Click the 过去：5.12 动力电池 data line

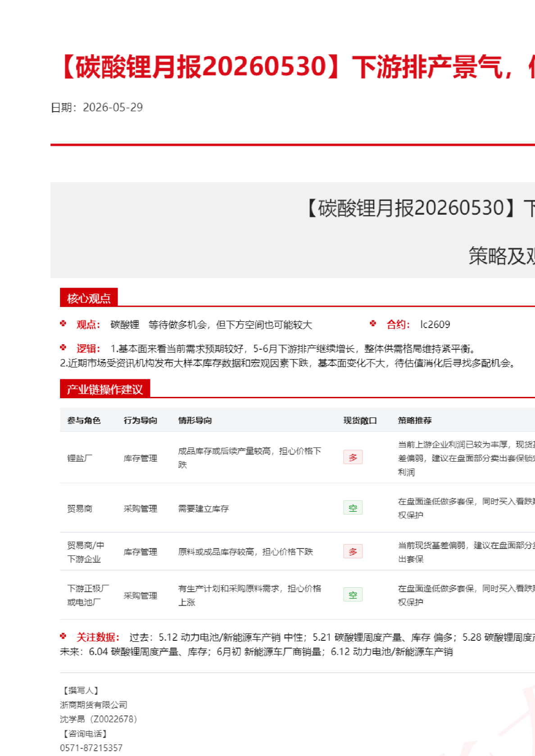[332, 637]
